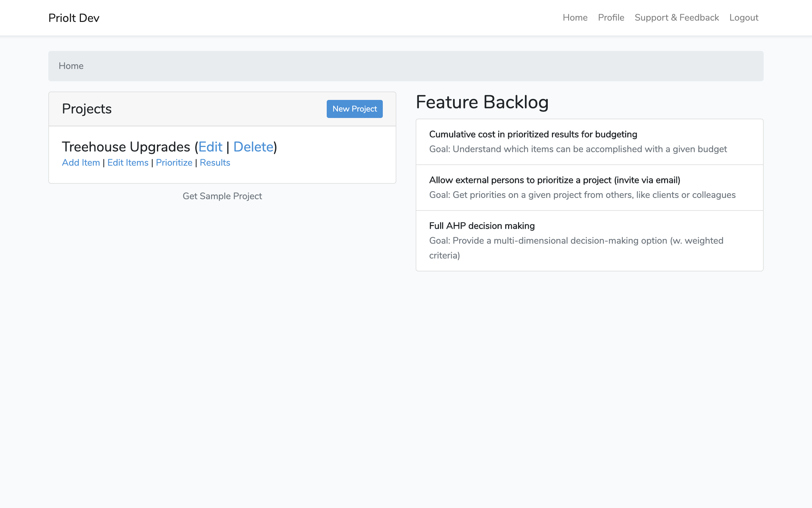The image size is (812, 508).
Task: Select Cumulative cost backlog item
Action: [533, 134]
